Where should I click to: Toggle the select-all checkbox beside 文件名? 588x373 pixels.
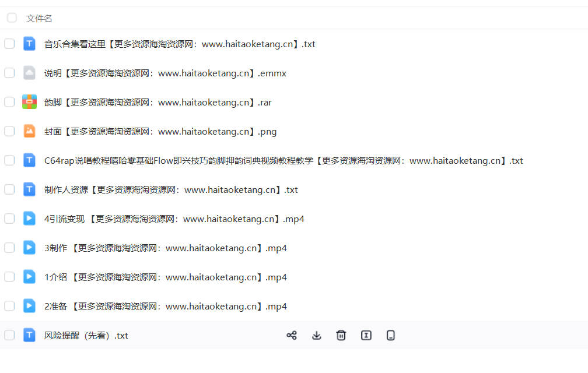12,17
